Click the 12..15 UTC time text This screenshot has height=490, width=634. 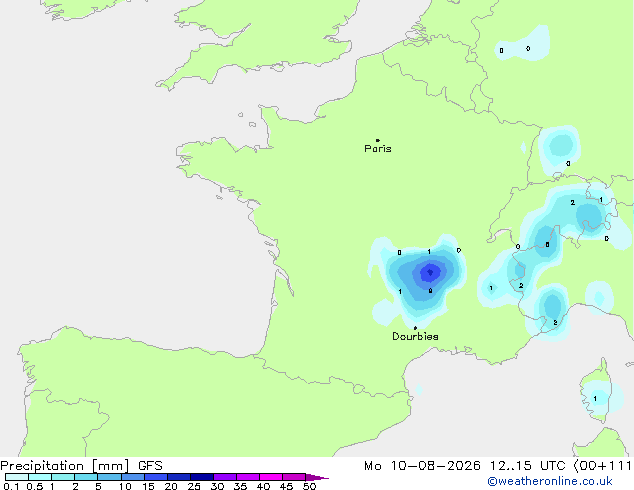tap(528, 466)
